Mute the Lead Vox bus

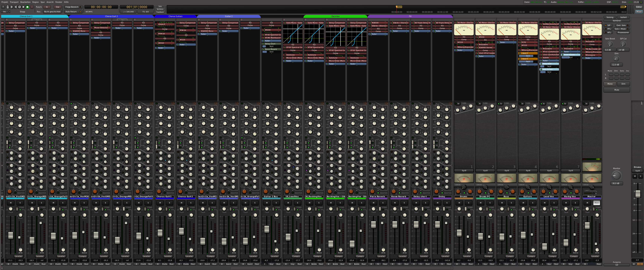click(545, 203)
